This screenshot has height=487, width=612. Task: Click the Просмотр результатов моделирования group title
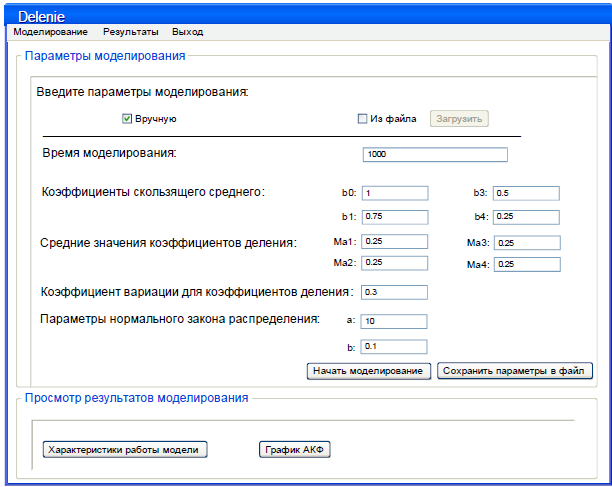click(137, 398)
